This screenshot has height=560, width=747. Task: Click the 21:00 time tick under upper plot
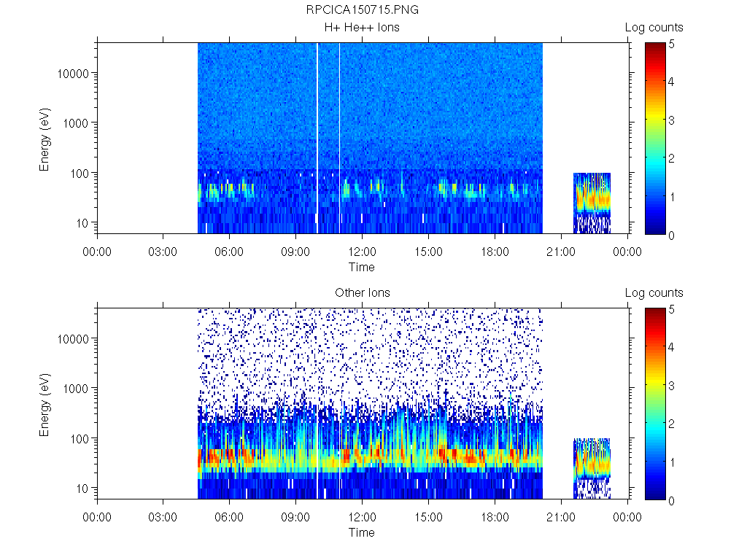561,252
